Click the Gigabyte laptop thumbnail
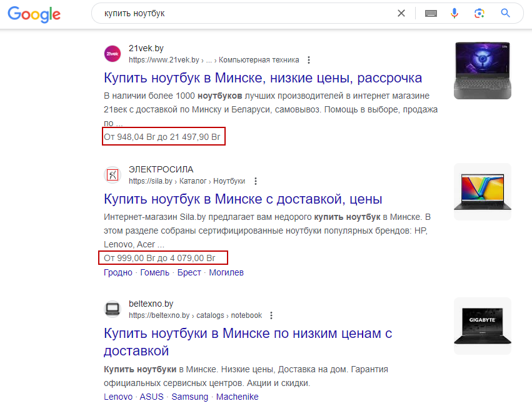This screenshot has height=406, width=532. (x=483, y=326)
